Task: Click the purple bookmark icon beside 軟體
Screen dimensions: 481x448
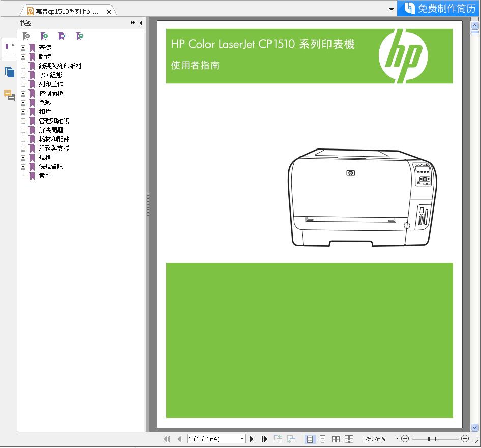Action: [32, 57]
